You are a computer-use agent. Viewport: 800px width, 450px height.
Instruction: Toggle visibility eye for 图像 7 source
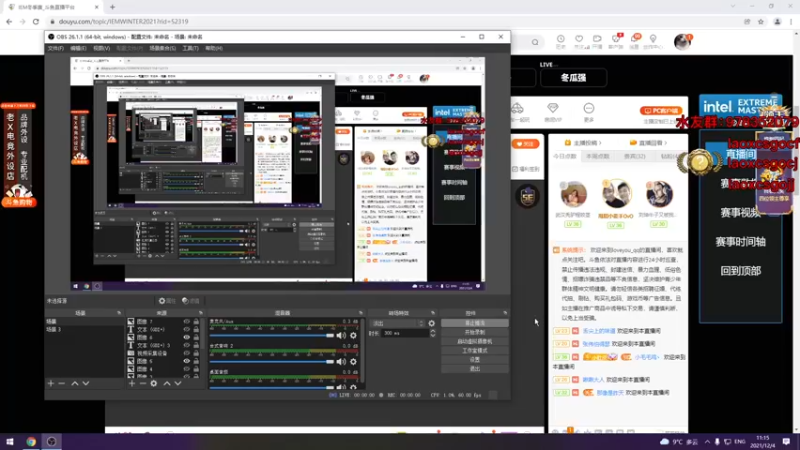click(x=187, y=321)
